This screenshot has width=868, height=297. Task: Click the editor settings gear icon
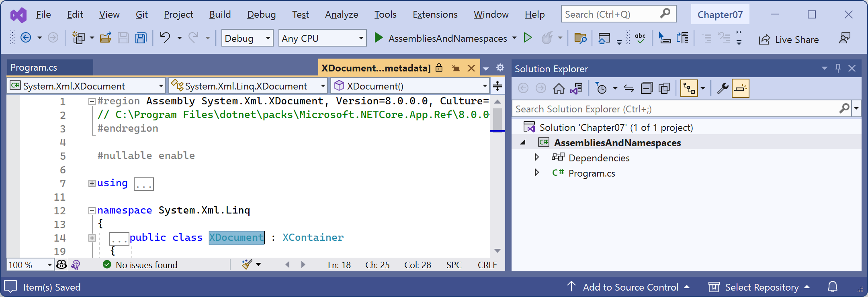pyautogui.click(x=500, y=67)
